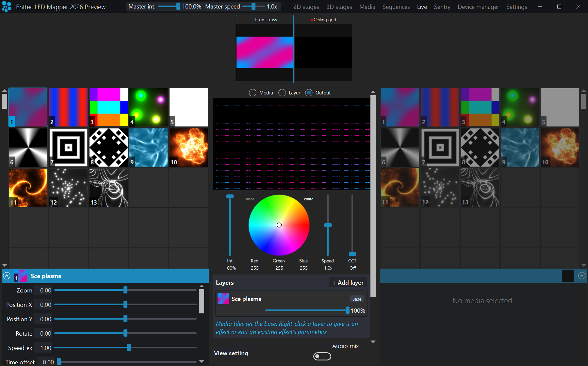Open the Sentry tab

(x=442, y=7)
